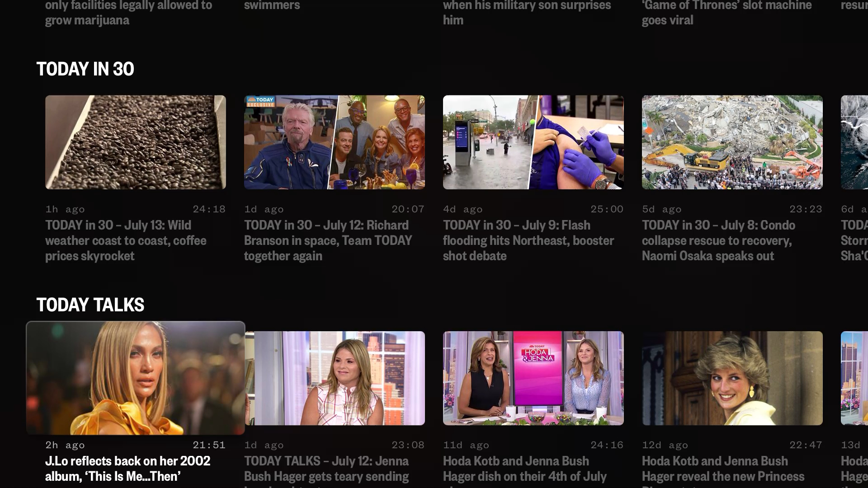Open the coffee beans video thumbnail
Image resolution: width=868 pixels, height=488 pixels.
click(x=136, y=142)
